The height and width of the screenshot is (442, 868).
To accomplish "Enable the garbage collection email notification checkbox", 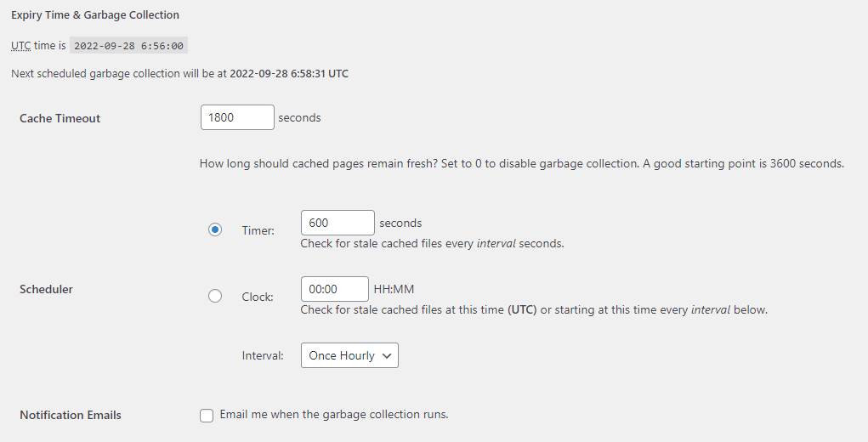I will pyautogui.click(x=207, y=416).
